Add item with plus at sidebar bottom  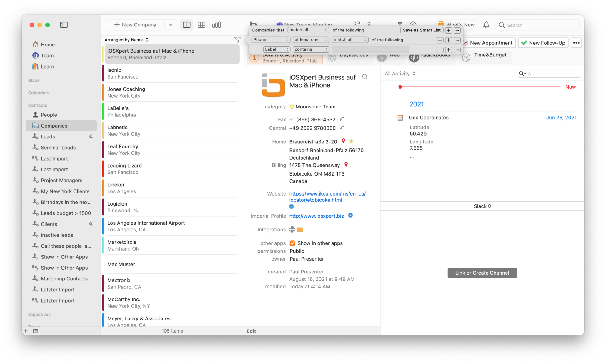click(26, 331)
